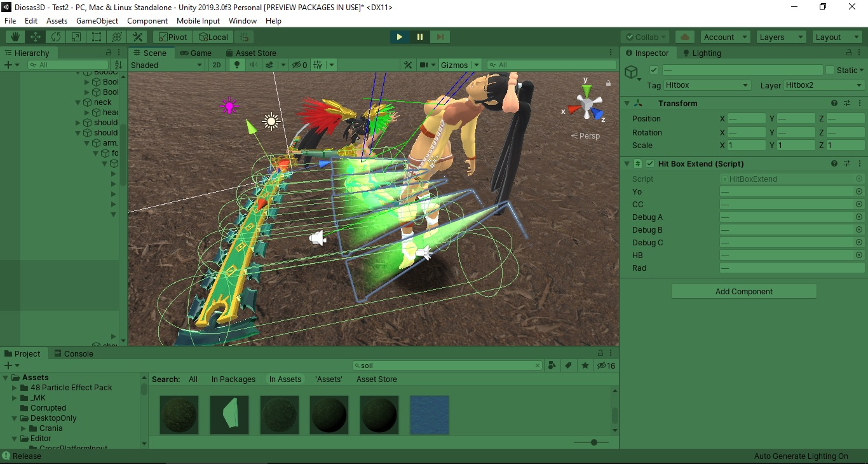Toggle 2D scene view mode
The image size is (868, 464).
[217, 65]
